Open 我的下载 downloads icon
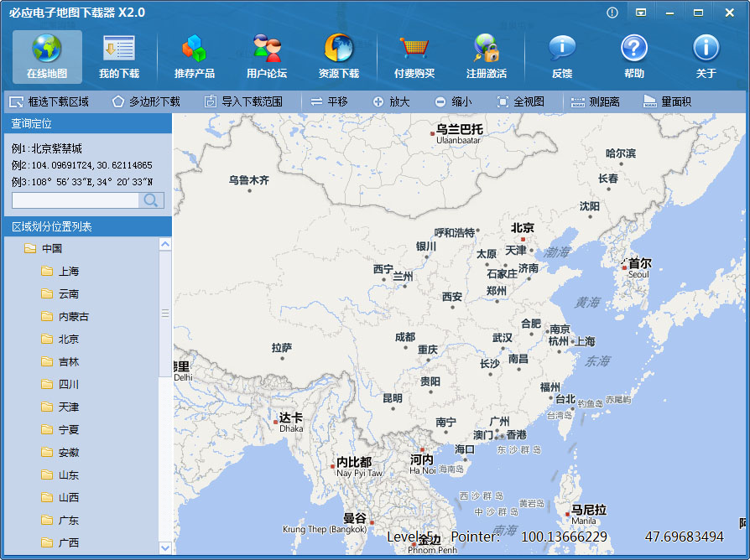 pyautogui.click(x=118, y=56)
